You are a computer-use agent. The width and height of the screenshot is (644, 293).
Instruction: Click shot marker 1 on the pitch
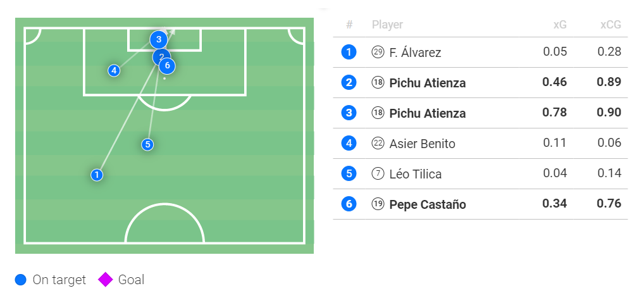pos(97,175)
